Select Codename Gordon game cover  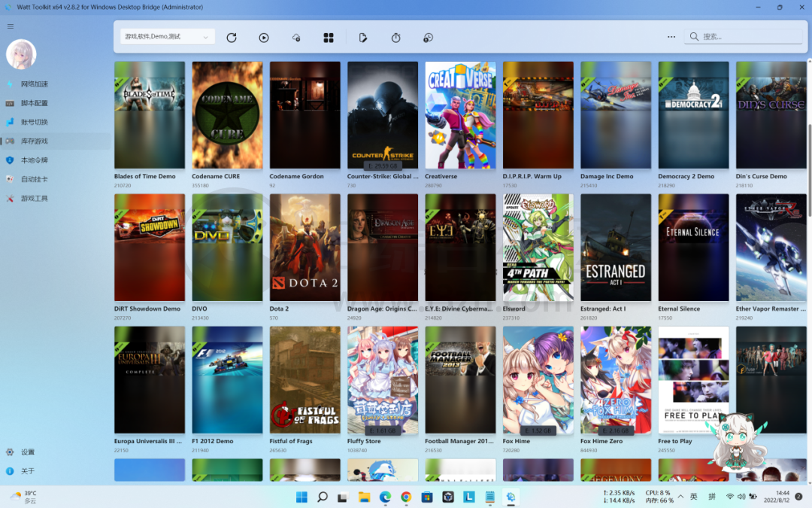(x=305, y=115)
